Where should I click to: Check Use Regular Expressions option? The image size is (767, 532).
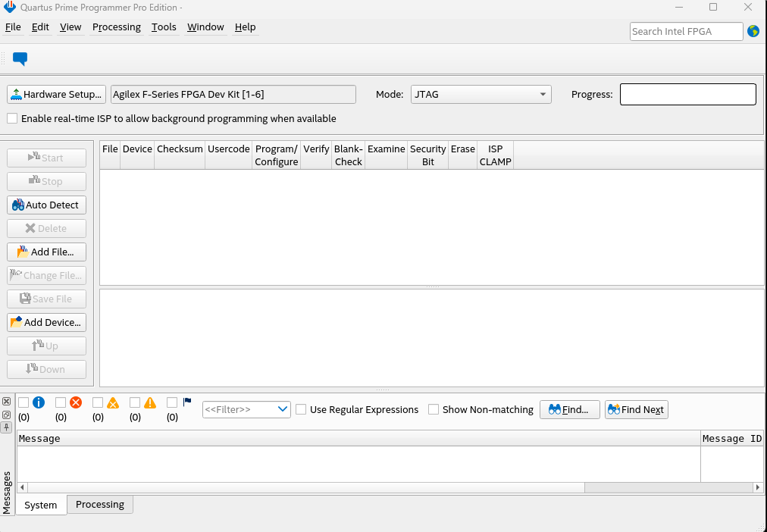pos(301,409)
